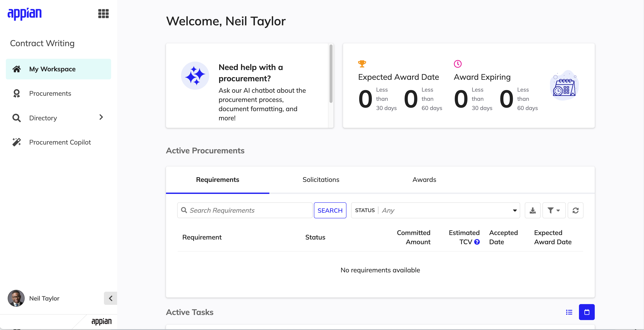Screen dimensions: 644x330
Task: Click the Award Expiring clock icon
Action: pyautogui.click(x=458, y=64)
